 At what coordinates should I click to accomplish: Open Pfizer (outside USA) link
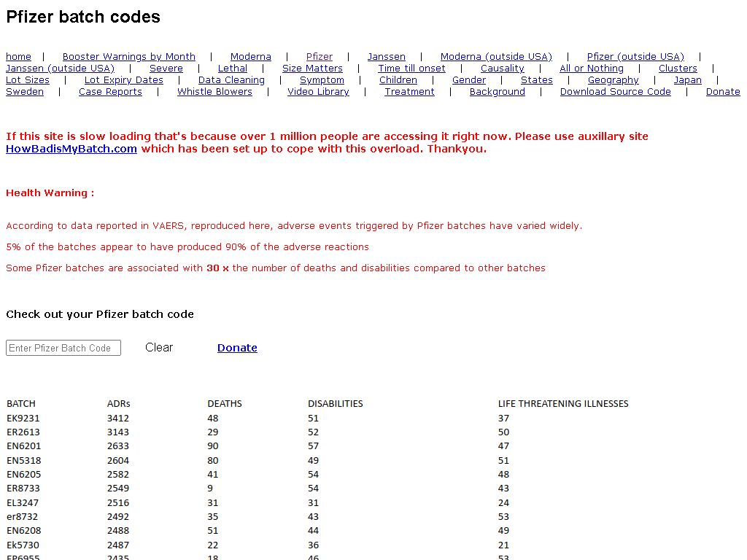tap(635, 57)
